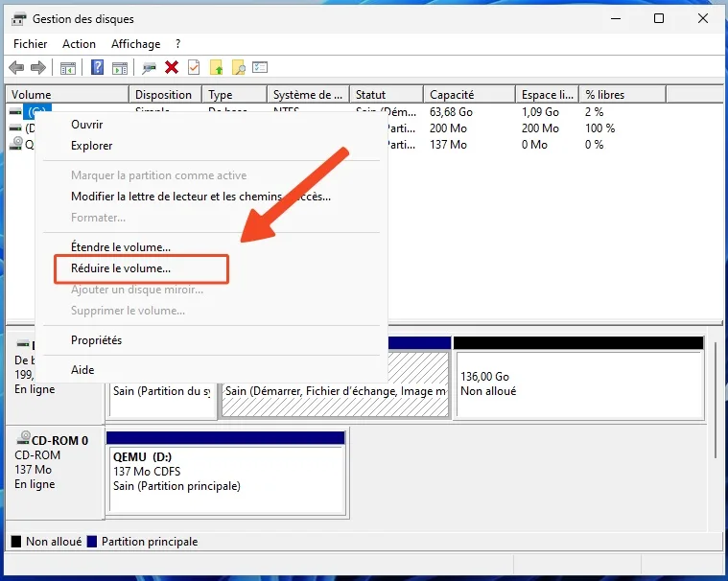The width and height of the screenshot is (728, 581).
Task: Sort by the Capacité column header
Action: coord(469,95)
